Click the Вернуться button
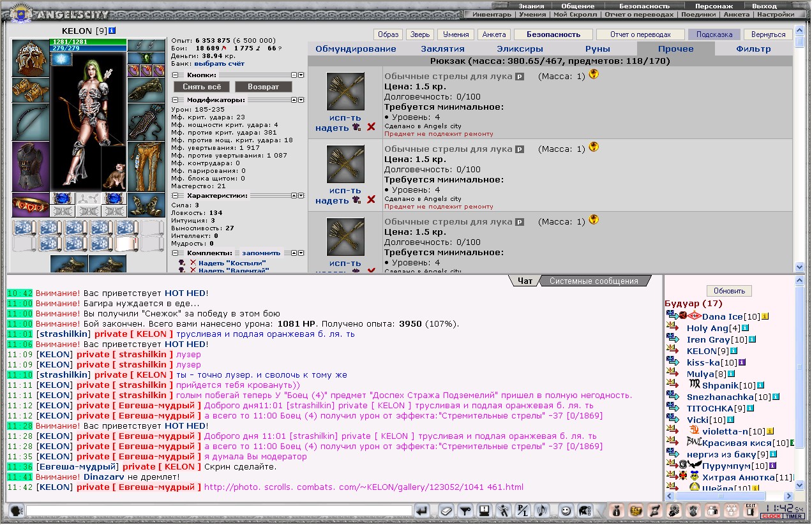812x525 pixels. [x=768, y=34]
